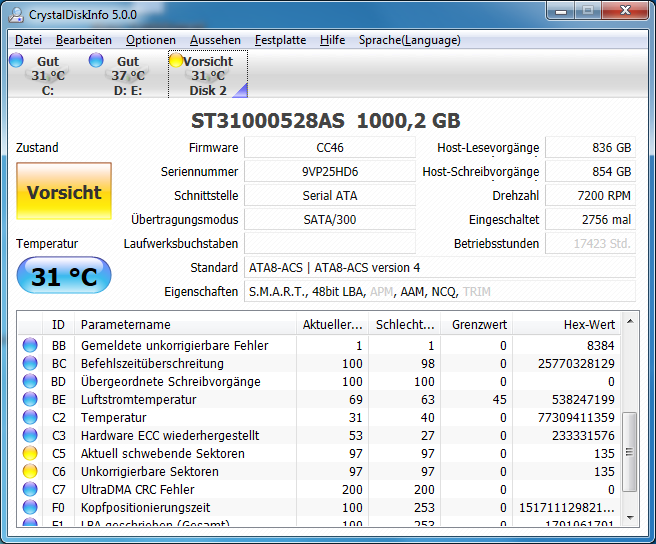The height and width of the screenshot is (544, 656).
Task: Click blue status icon of C2 Temperatur row
Action: click(x=30, y=417)
